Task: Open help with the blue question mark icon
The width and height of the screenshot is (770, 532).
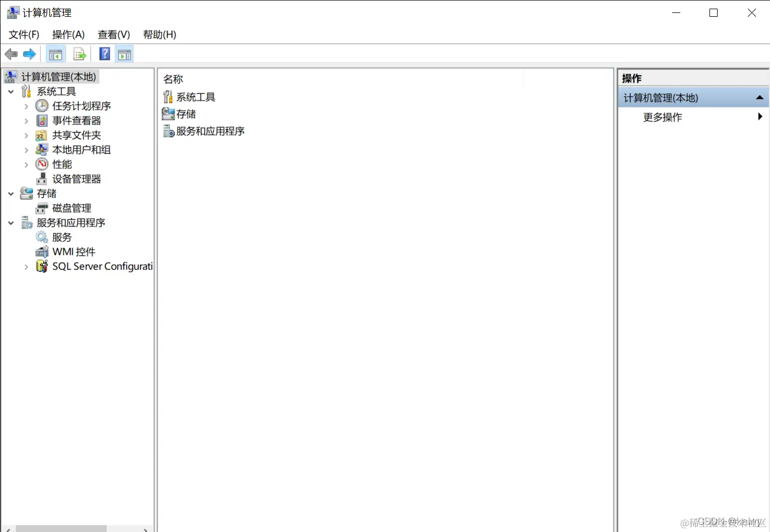Action: pyautogui.click(x=105, y=54)
